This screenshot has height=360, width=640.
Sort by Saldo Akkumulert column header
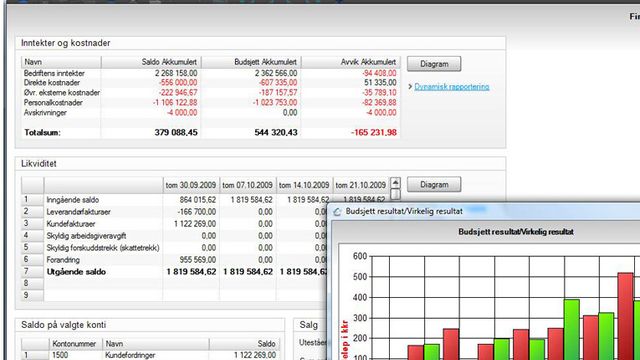[x=151, y=62]
